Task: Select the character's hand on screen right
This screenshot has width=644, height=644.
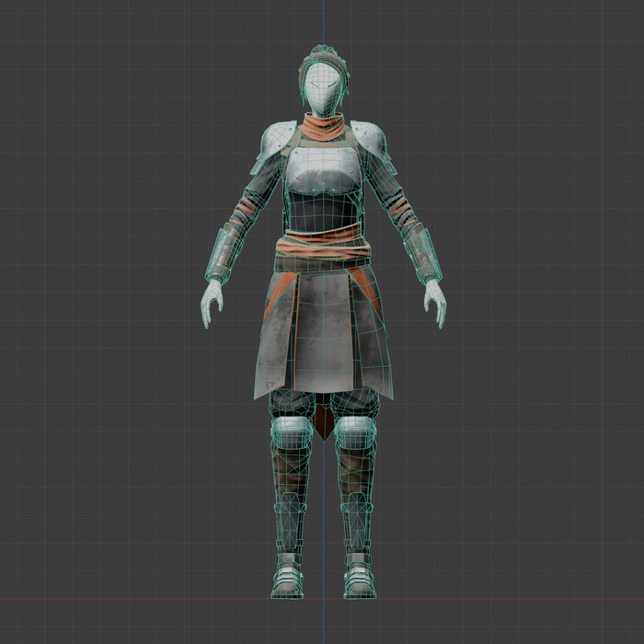Action: point(434,302)
